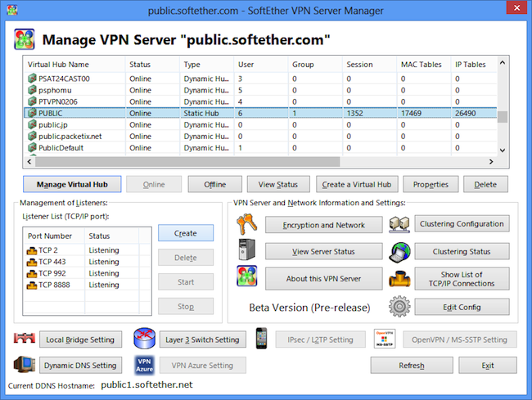The image size is (532, 400).
Task: Click the large Manage VPN Server logo icon
Action: pyautogui.click(x=24, y=39)
